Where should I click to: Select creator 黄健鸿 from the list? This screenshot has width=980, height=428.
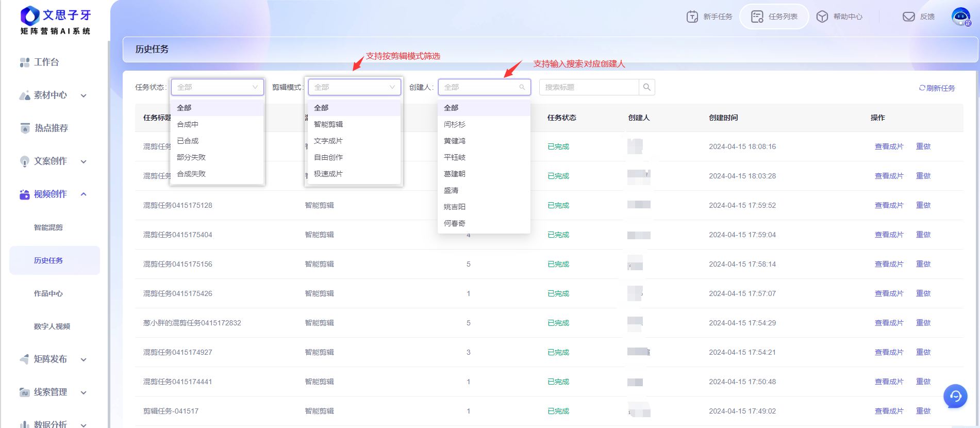484,141
